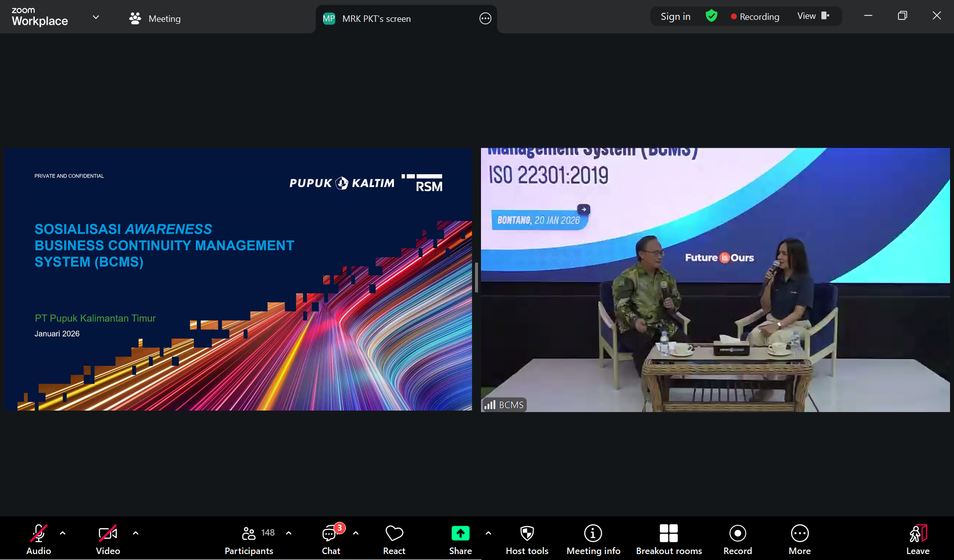Open the shared screen options ellipsis

pos(485,19)
